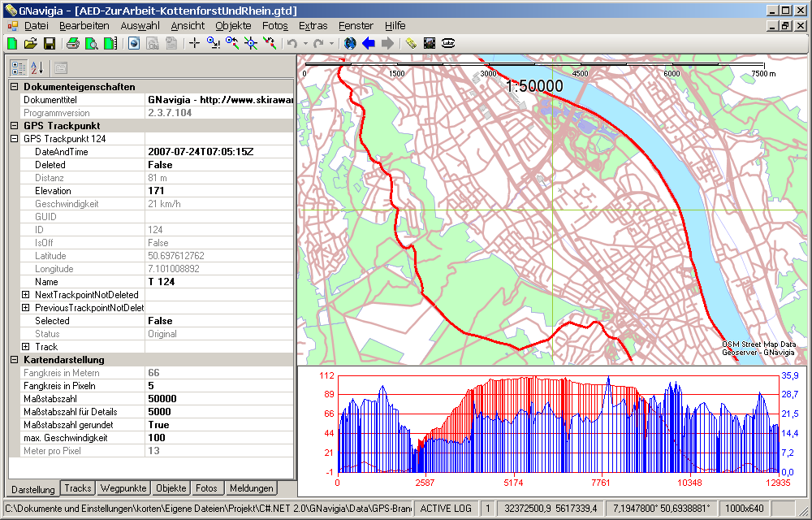Open the Ansicht menu
The width and height of the screenshot is (812, 520).
click(188, 25)
